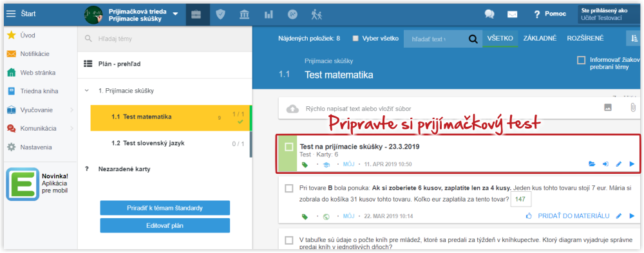The height and width of the screenshot is (253, 644).
Task: Click the pencil edit icon on test card
Action: (x=619, y=164)
